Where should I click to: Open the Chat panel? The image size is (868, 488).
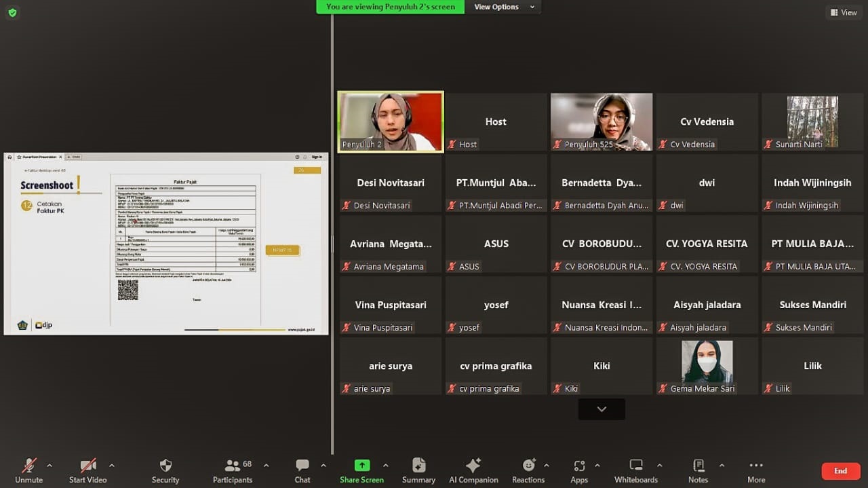(x=302, y=466)
